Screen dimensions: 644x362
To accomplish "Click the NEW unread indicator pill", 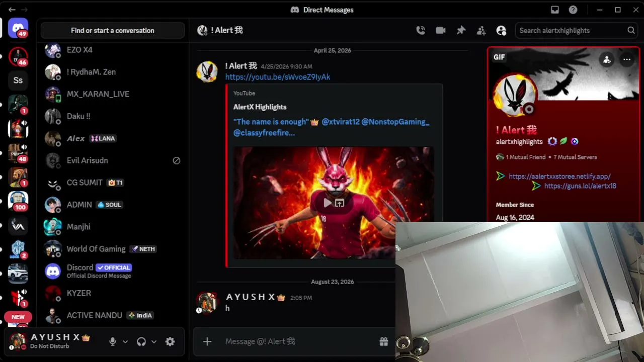I will pyautogui.click(x=18, y=317).
